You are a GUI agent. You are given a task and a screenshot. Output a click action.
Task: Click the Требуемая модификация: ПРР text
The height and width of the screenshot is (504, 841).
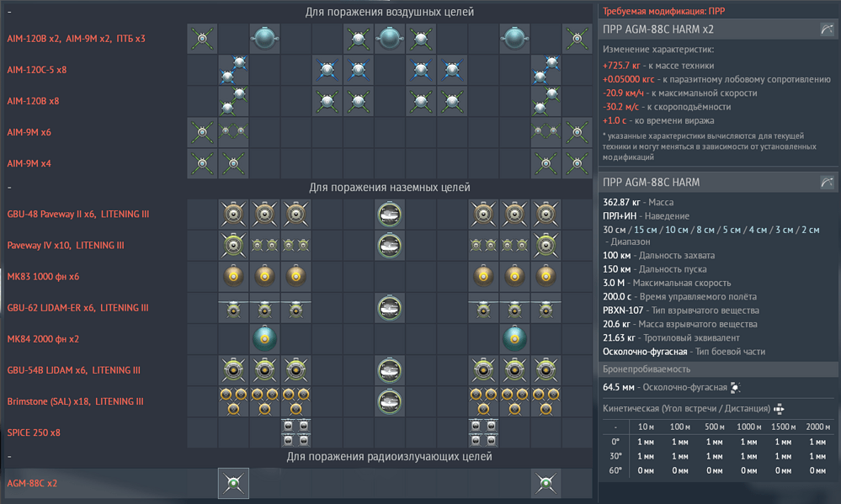663,11
